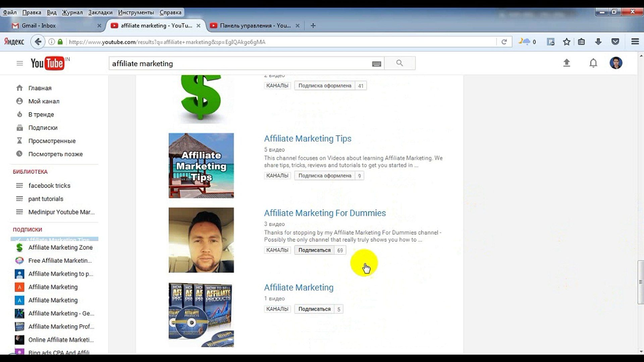
Task: Open the Affiliate Marketing Tips channel link
Action: coord(308,138)
